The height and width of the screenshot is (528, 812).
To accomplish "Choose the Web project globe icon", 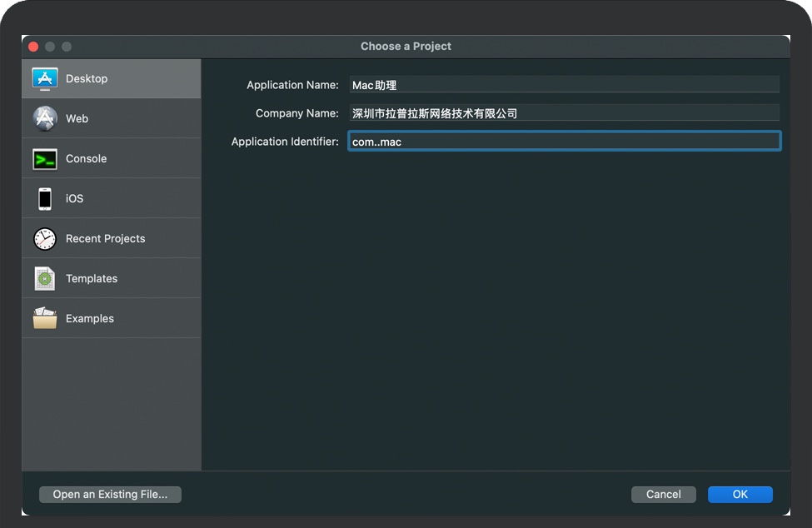I will (x=45, y=118).
